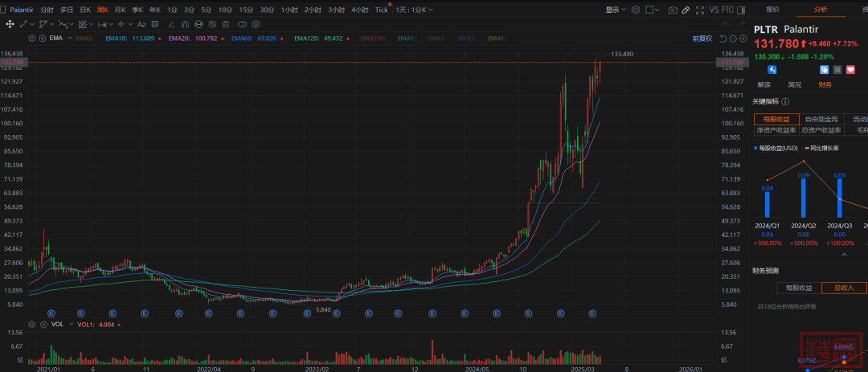The image size is (868, 372).
Task: Open EMA indicator settings gear
Action: 31,39
